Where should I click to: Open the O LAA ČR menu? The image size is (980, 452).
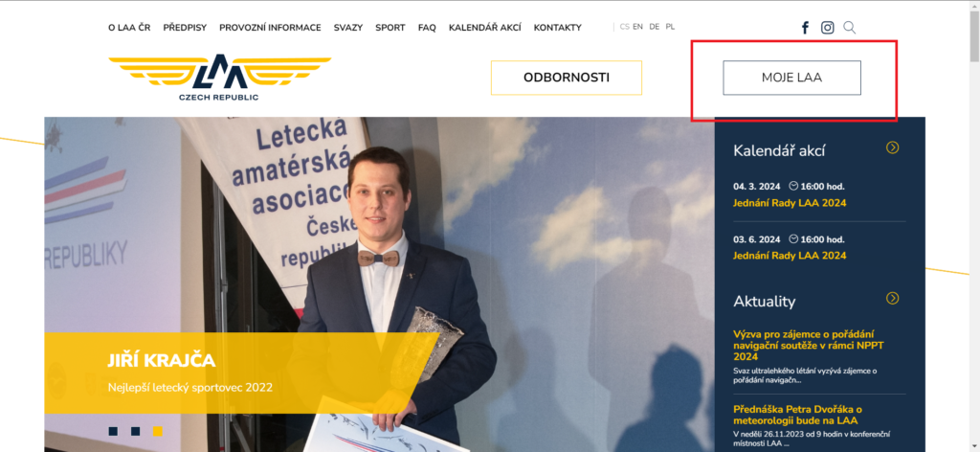129,28
